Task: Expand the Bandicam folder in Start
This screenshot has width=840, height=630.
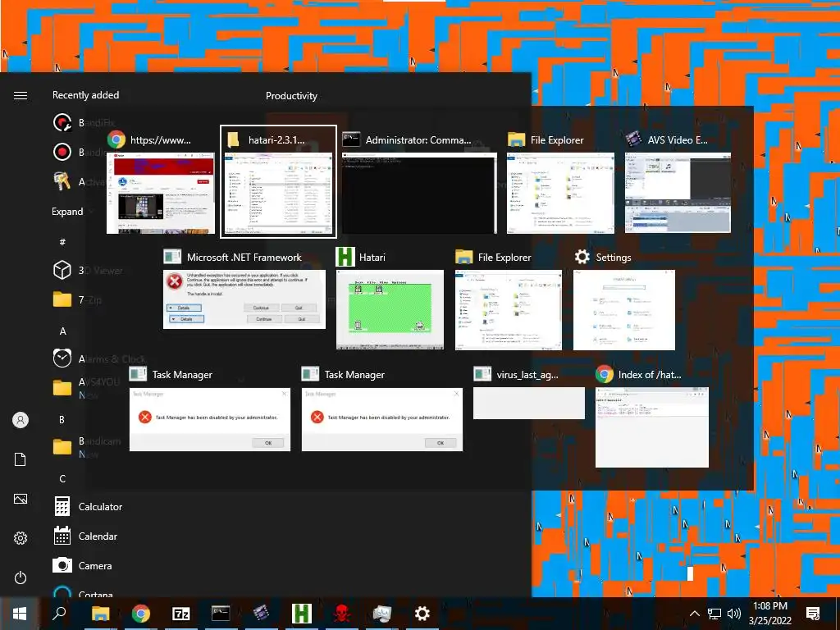Action: [62, 447]
